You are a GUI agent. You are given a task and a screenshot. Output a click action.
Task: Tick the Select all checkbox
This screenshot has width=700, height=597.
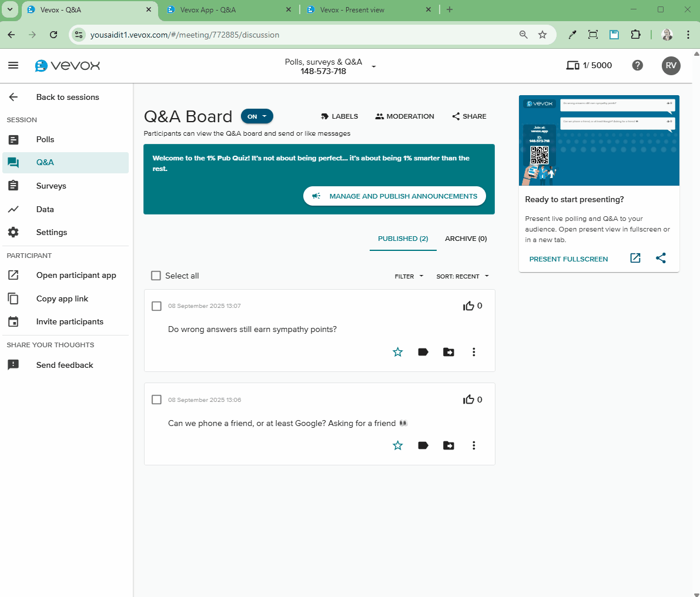pyautogui.click(x=156, y=276)
